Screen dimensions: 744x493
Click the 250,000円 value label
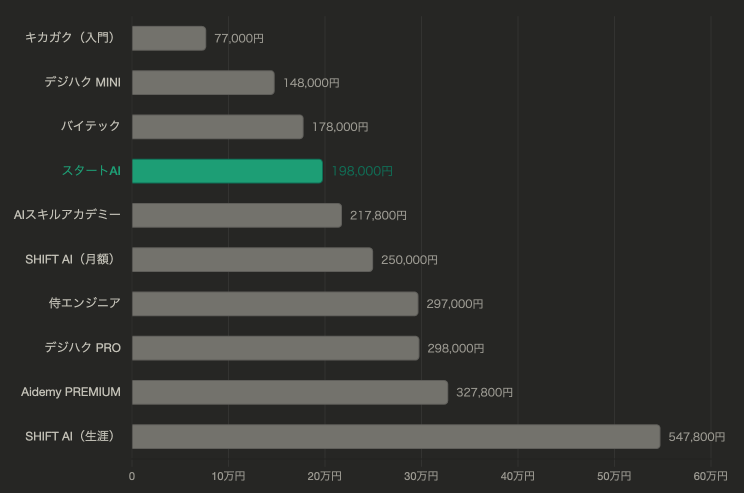(409, 259)
